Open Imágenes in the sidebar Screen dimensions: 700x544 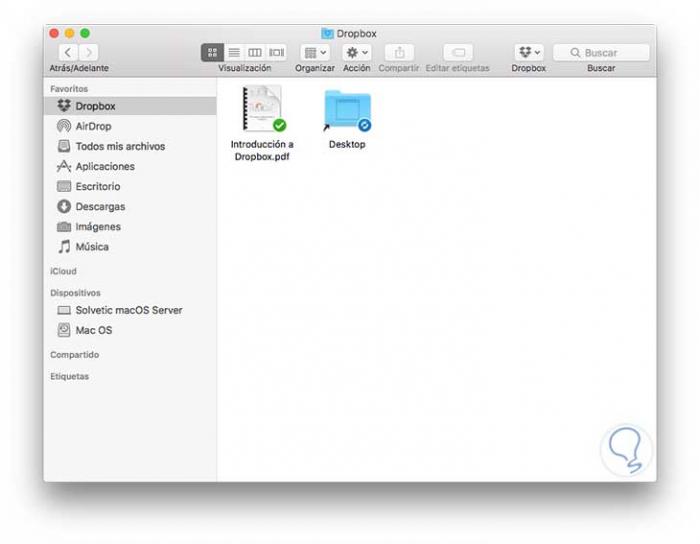pos(130,227)
